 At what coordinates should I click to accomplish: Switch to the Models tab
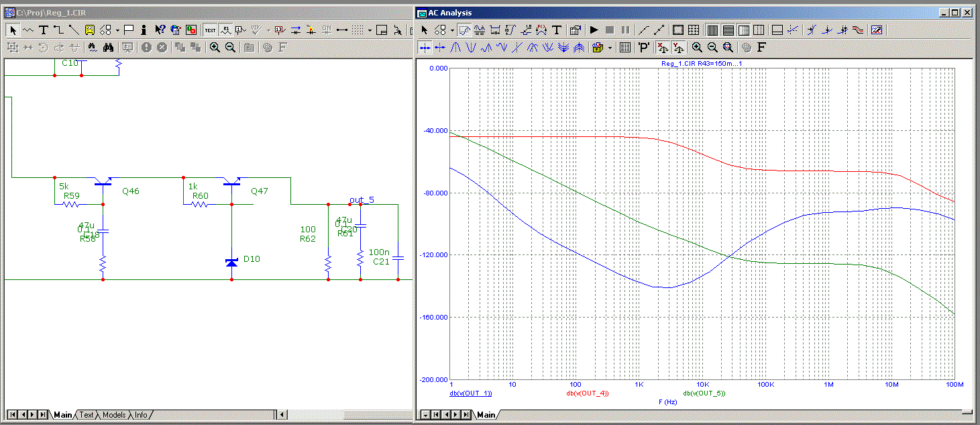click(113, 415)
